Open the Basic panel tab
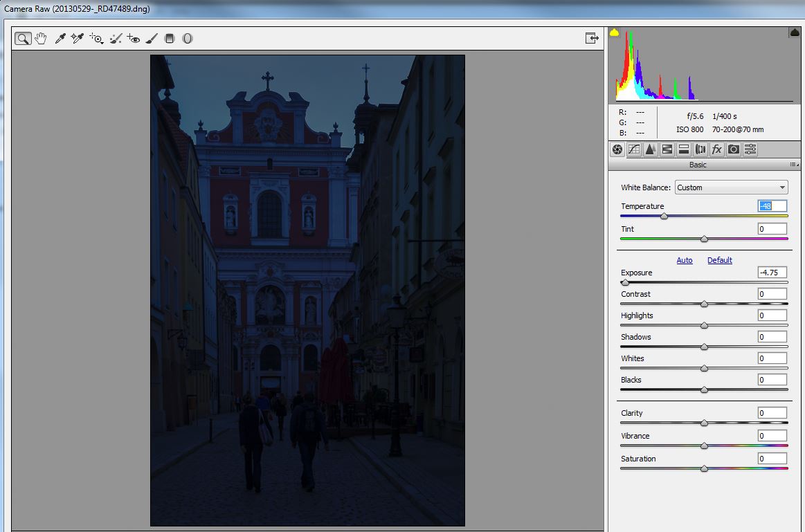Viewport: 805px width, 532px height. point(617,149)
